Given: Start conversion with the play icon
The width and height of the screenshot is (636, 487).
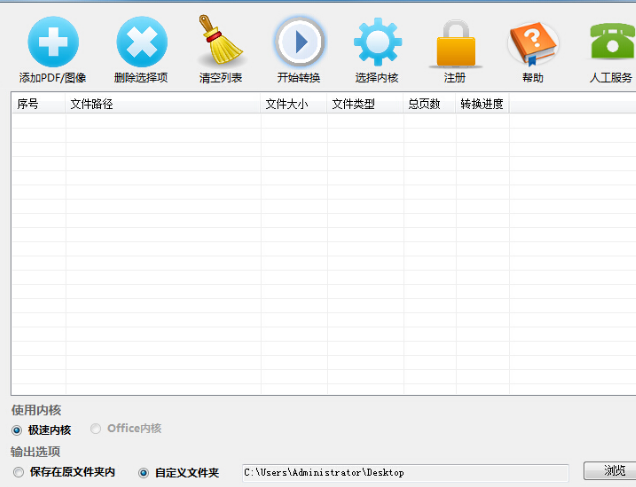Looking at the screenshot, I should [x=299, y=41].
